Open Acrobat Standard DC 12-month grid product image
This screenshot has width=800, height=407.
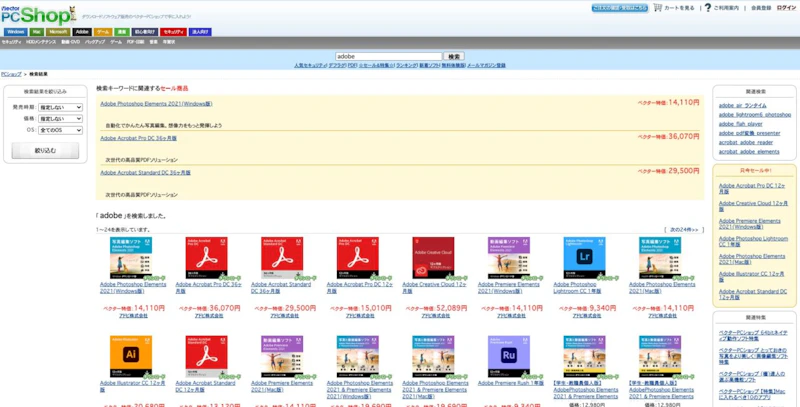[x=206, y=356]
